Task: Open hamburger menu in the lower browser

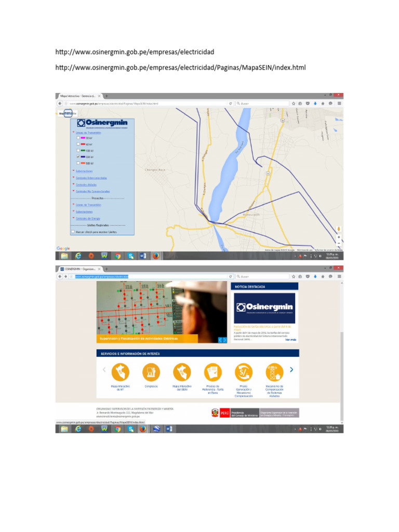Action: [339, 276]
